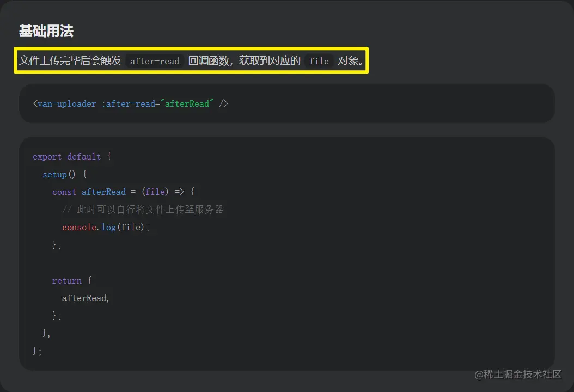Click the text 回调函数，获取到对应的

coord(244,60)
